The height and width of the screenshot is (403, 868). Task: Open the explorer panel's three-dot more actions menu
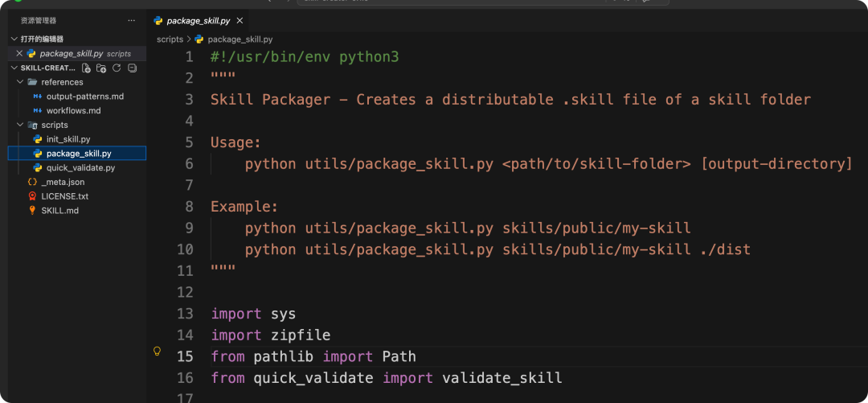[x=131, y=20]
